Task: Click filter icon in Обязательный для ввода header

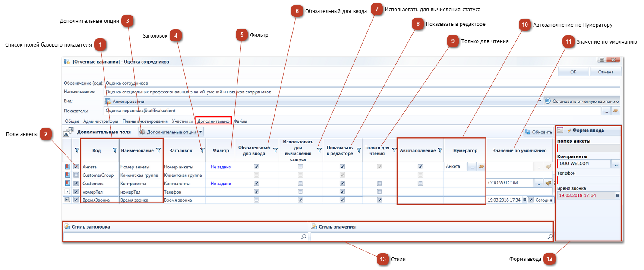Action: coord(275,150)
